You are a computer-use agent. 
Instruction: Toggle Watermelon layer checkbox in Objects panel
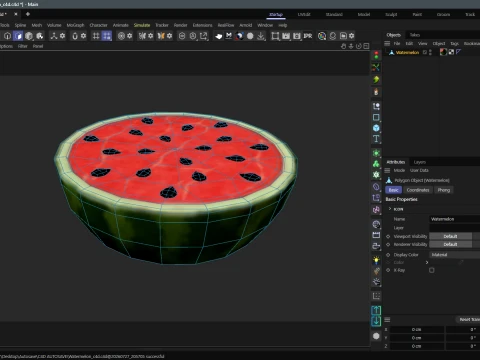pyautogui.click(x=425, y=52)
